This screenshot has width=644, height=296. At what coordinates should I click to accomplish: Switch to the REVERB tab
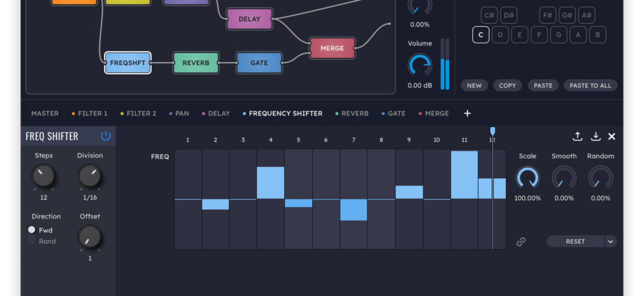(352, 113)
